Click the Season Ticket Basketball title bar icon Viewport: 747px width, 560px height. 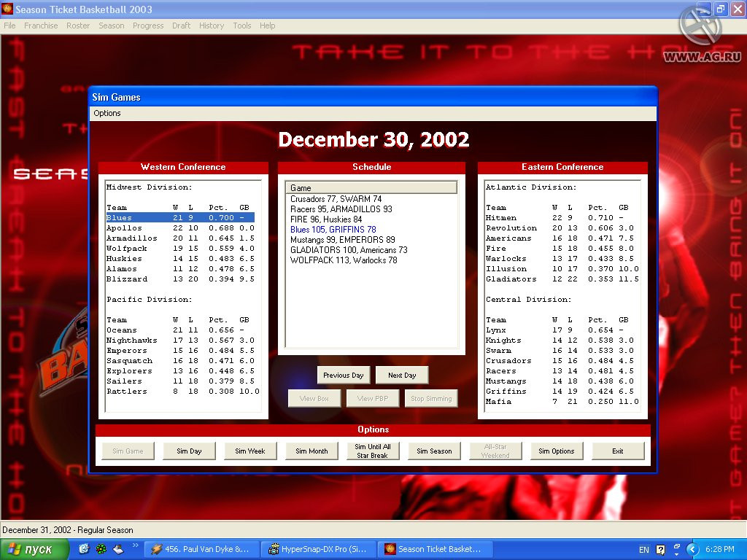click(x=7, y=9)
